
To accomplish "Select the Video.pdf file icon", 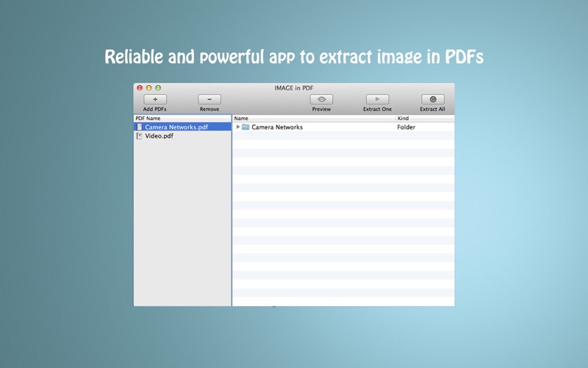I will point(140,136).
